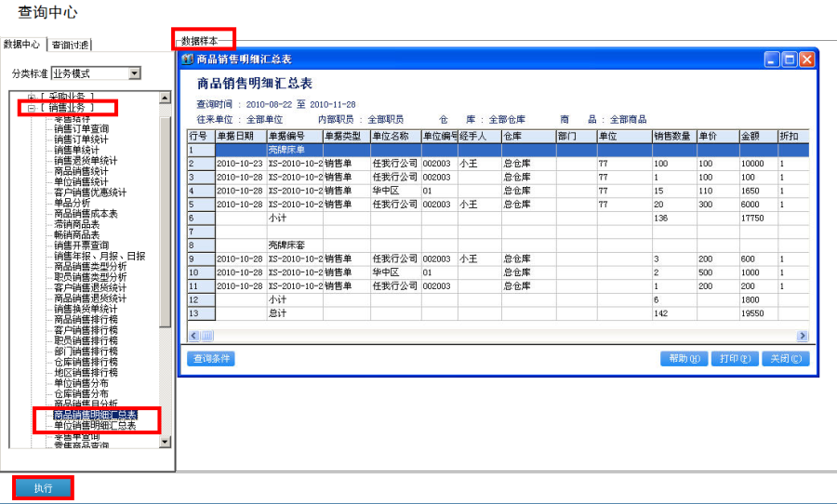Click the 帮助 button
Image resolution: width=837 pixels, height=504 pixels.
(684, 359)
